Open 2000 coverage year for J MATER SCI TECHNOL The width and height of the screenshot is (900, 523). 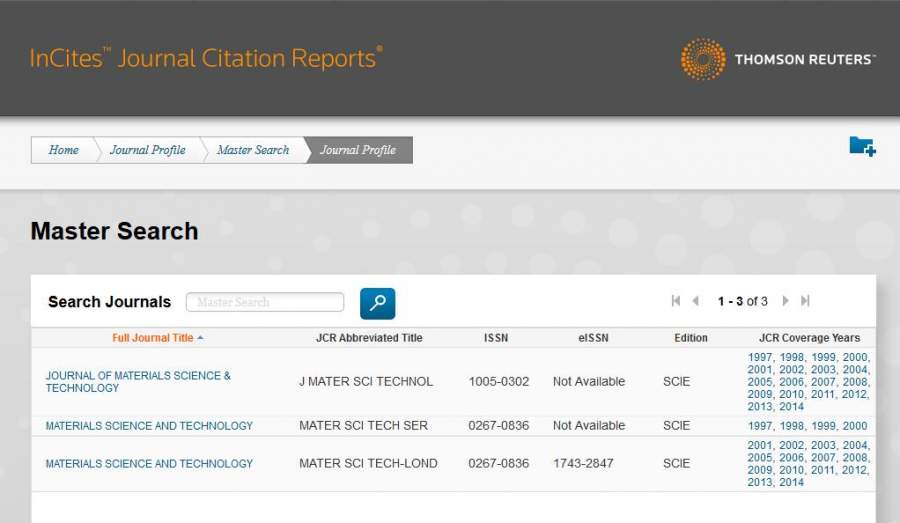coord(855,357)
